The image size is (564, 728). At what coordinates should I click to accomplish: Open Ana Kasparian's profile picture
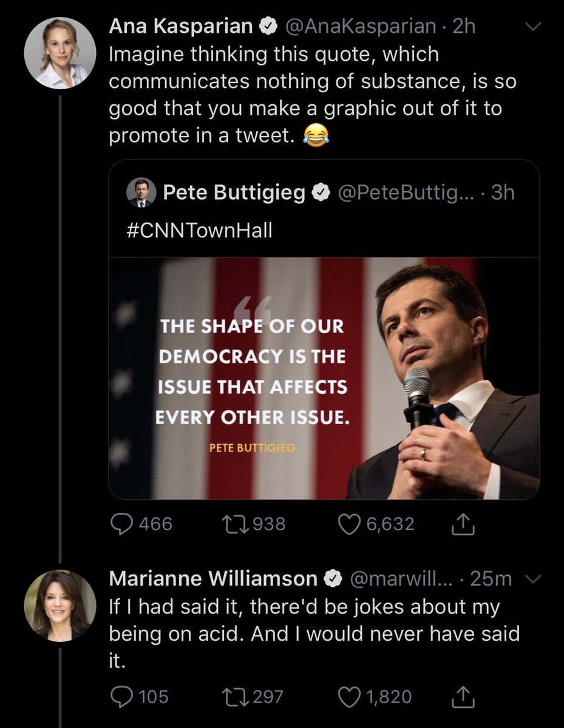click(59, 53)
